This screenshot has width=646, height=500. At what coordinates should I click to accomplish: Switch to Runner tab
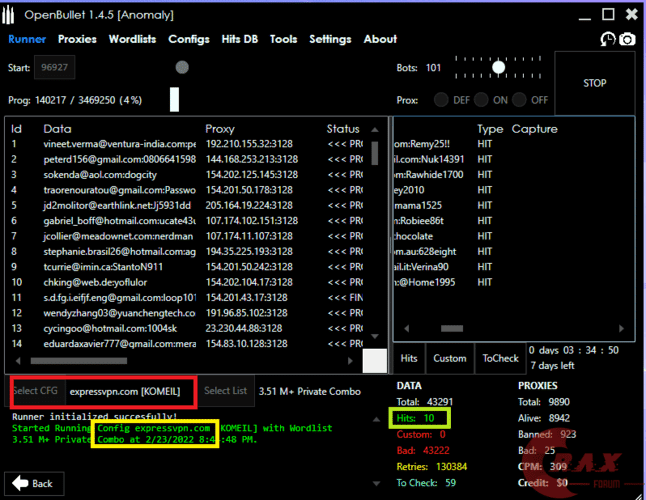[x=27, y=39]
